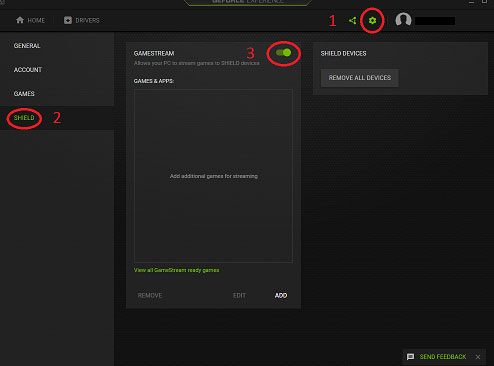Click the Edit button
494x366 pixels.
[x=239, y=295]
